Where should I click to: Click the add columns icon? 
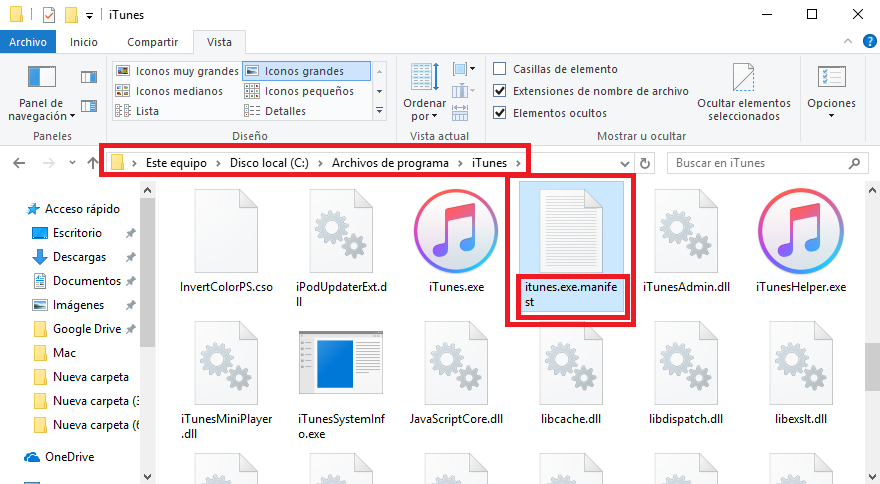(x=463, y=90)
